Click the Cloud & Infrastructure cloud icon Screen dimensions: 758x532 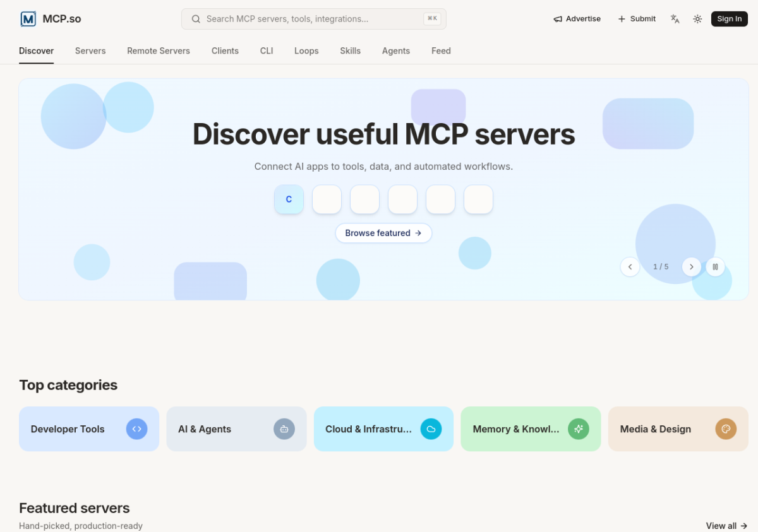[x=431, y=429]
